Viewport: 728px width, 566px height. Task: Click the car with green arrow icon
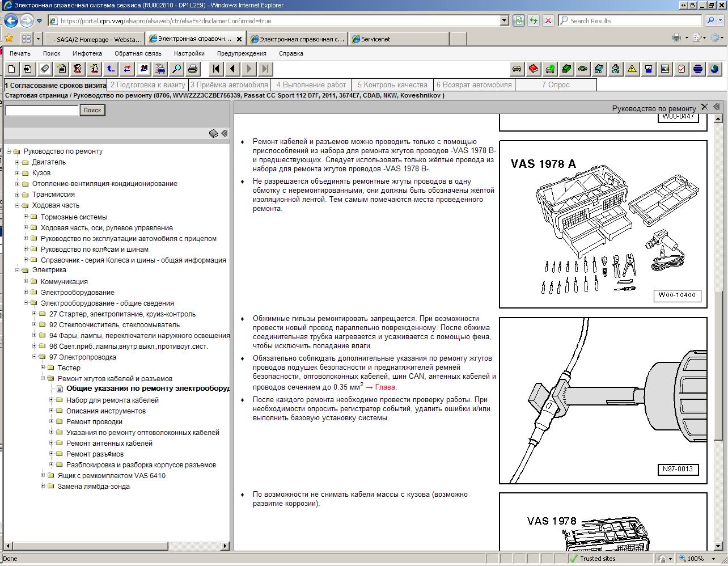549,69
